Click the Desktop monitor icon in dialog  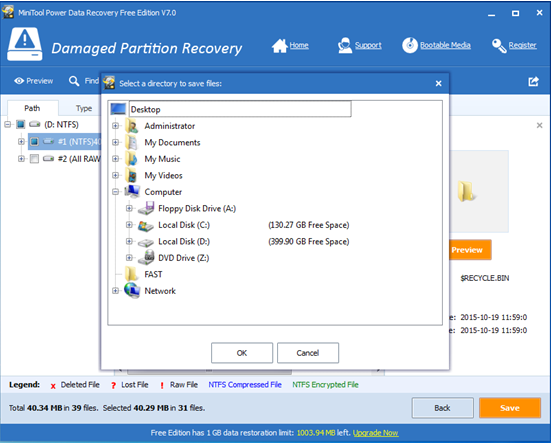[118, 109]
